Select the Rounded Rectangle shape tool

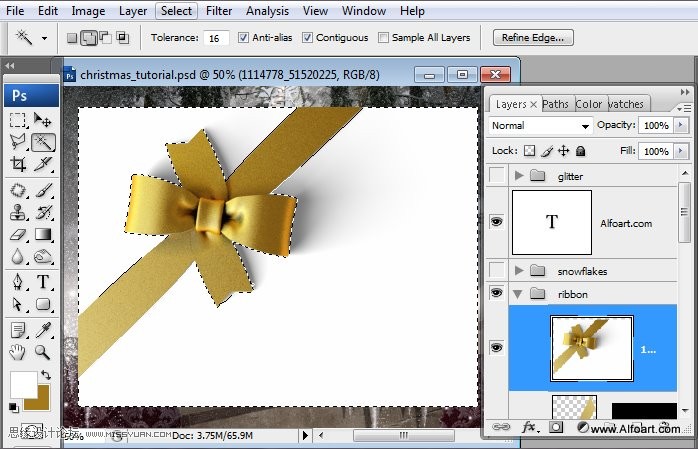[x=43, y=304]
